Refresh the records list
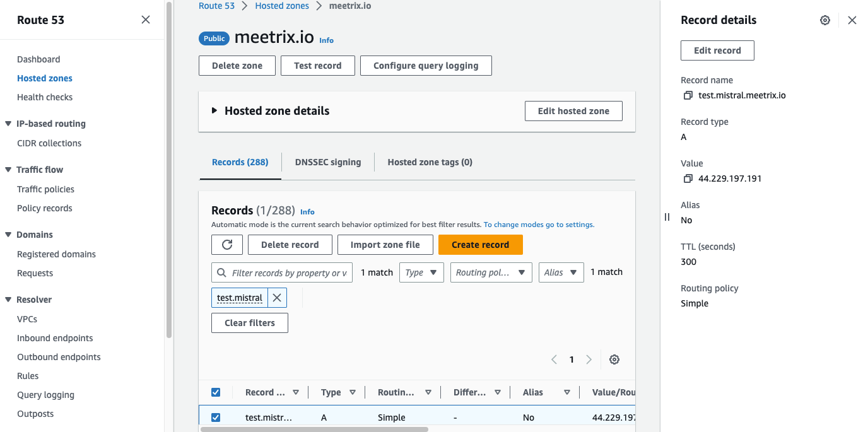Image resolution: width=868 pixels, height=432 pixels. pyautogui.click(x=227, y=245)
